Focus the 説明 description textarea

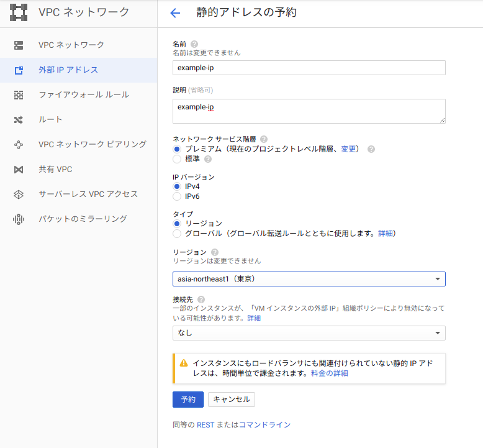[x=309, y=111]
